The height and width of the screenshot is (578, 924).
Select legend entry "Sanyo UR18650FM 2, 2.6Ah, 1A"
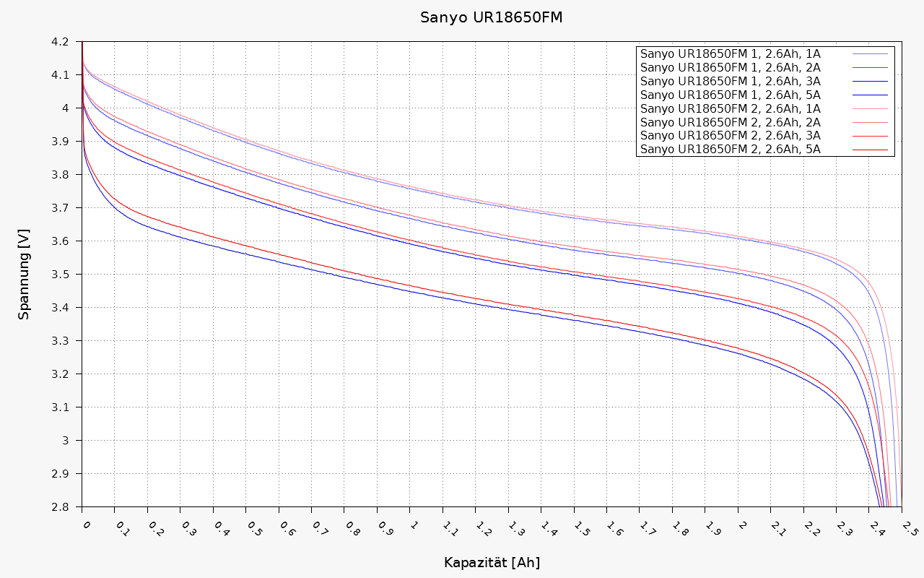[730, 109]
